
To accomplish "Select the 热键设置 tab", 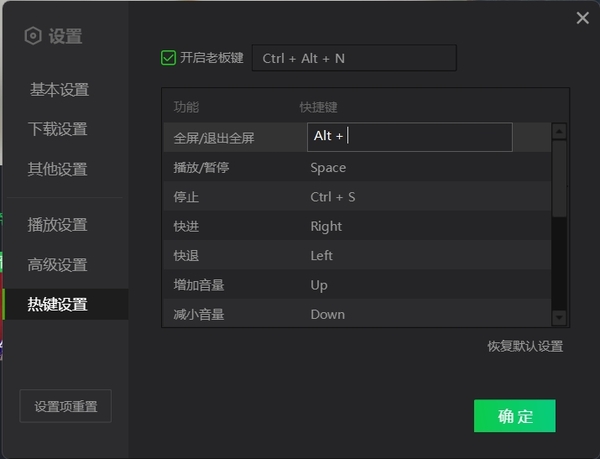I will tap(58, 305).
